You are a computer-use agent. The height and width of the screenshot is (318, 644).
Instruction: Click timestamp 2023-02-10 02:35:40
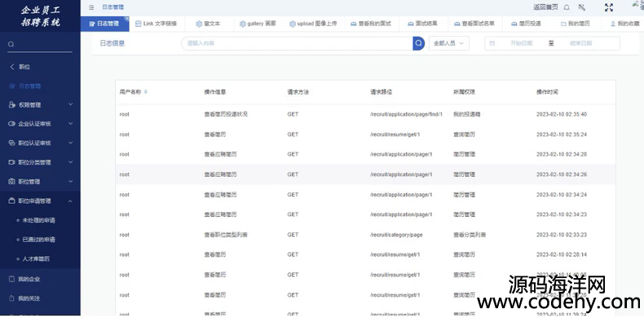[562, 114]
